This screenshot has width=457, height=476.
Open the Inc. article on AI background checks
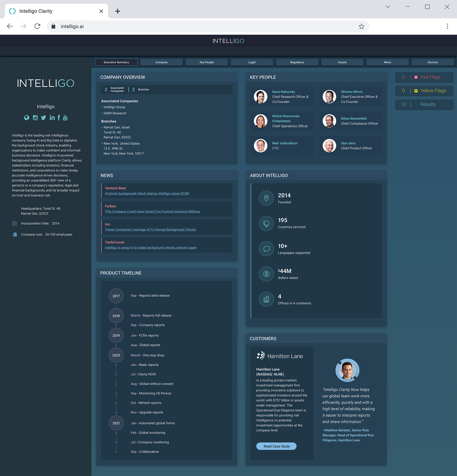(x=150, y=229)
